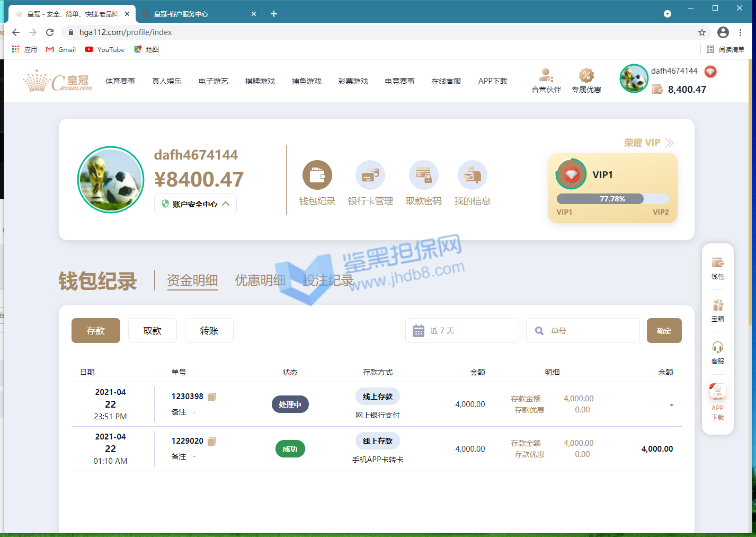
Task: Open 体育赛事 in the navigation menu
Action: [120, 81]
